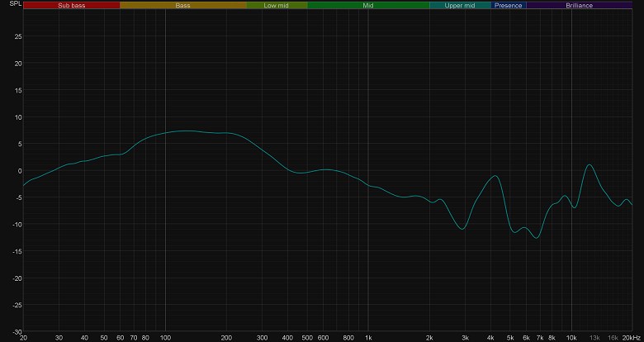Click the 0 dB level label
The image size is (644, 342).
tap(20, 171)
